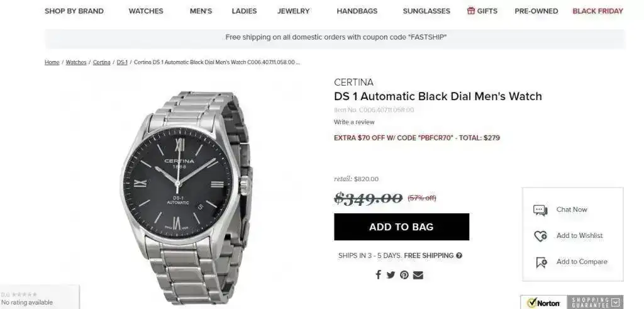Click the Certina watch product image
644x309 pixels.
(x=186, y=197)
